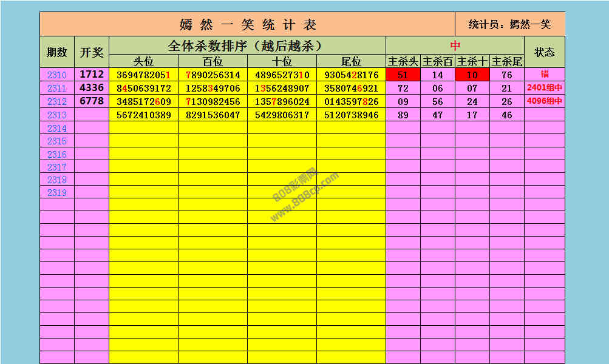The width and height of the screenshot is (609, 364).
Task: Click the 头位 sub-header
Action: pyautogui.click(x=143, y=61)
